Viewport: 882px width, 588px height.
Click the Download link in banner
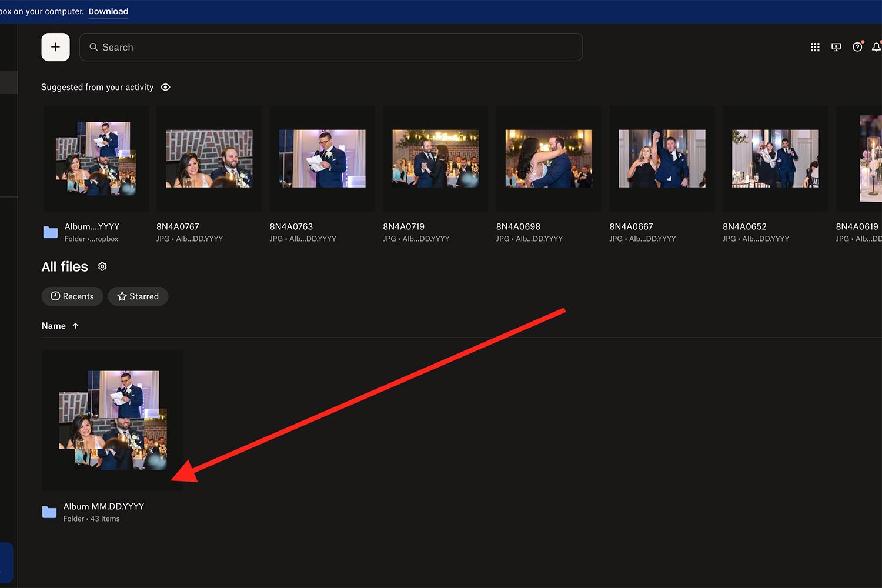[x=108, y=11]
